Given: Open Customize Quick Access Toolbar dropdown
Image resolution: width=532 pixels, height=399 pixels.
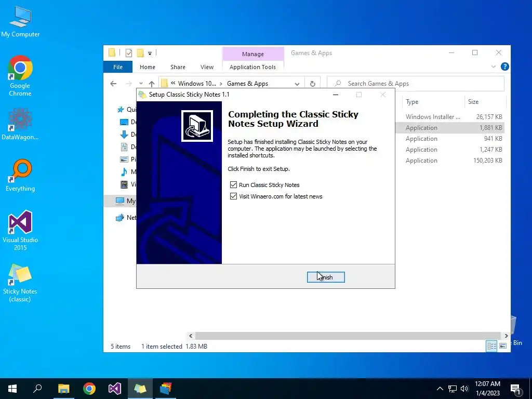Looking at the screenshot, I should [150, 54].
